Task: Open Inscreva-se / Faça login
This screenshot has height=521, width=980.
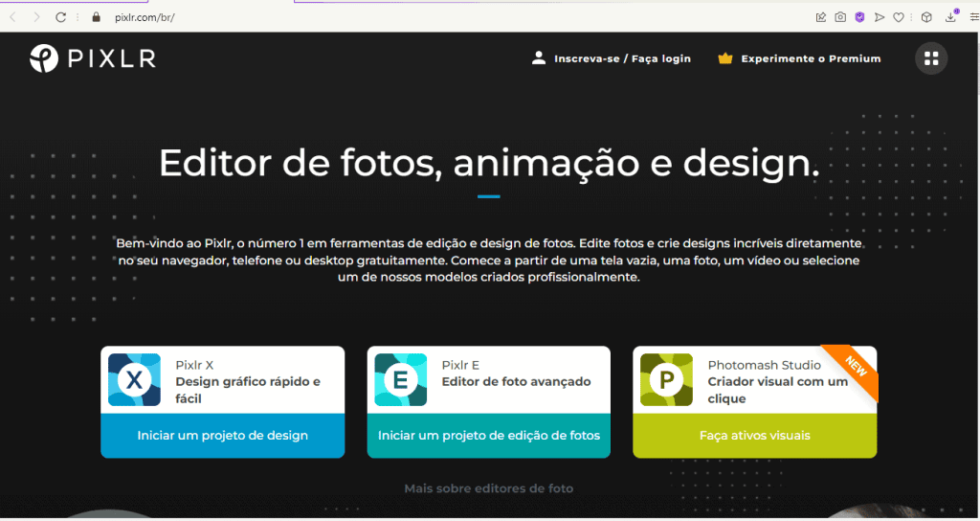Action: (x=612, y=58)
